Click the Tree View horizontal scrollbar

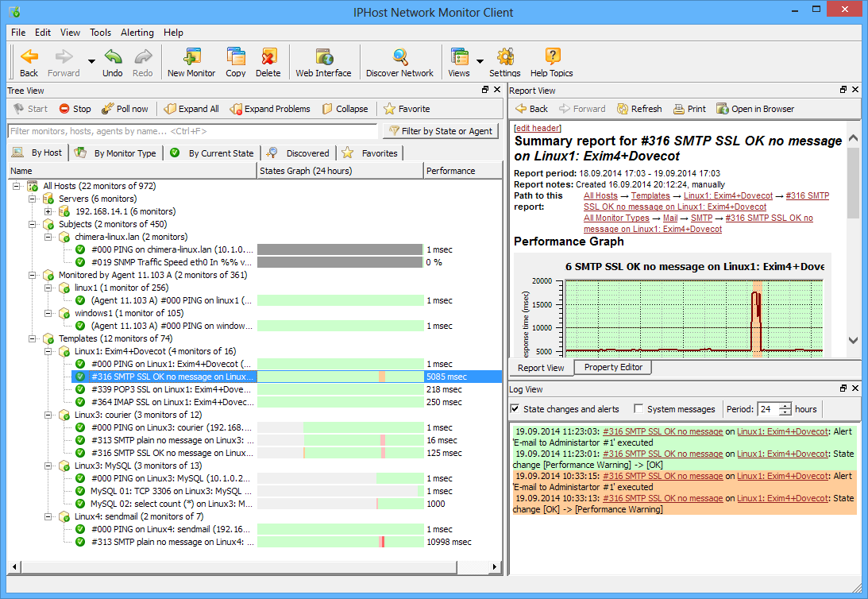pos(238,567)
